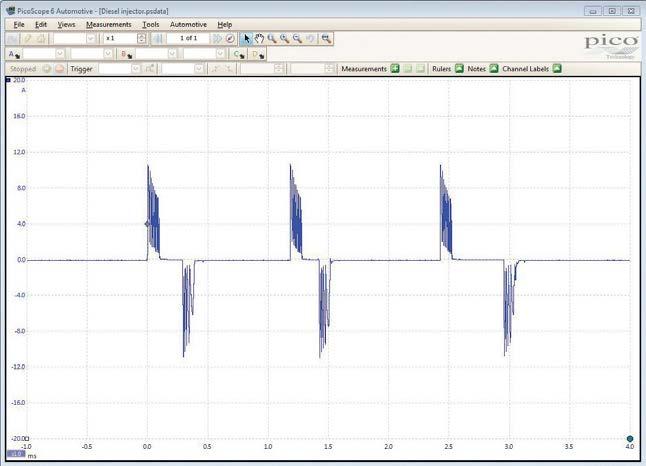Select the arrow pointer selection tool
Screen dimensions: 646x466
click(246, 39)
